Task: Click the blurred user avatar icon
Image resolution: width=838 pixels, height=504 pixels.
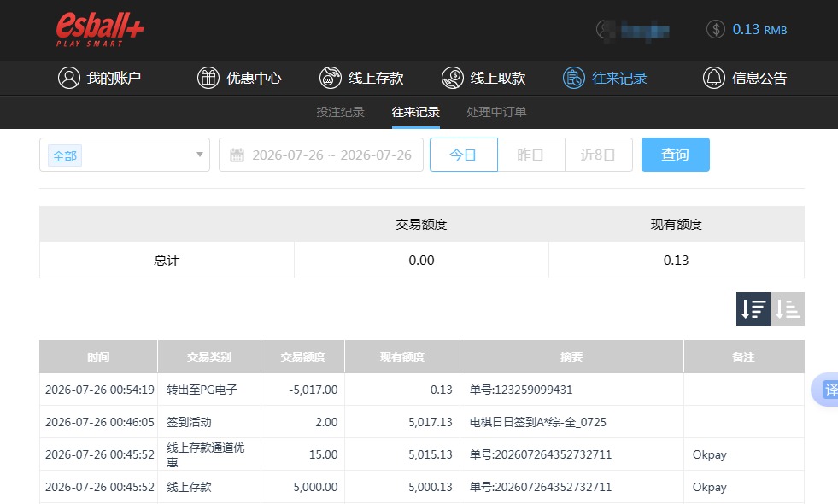Action: pyautogui.click(x=606, y=29)
